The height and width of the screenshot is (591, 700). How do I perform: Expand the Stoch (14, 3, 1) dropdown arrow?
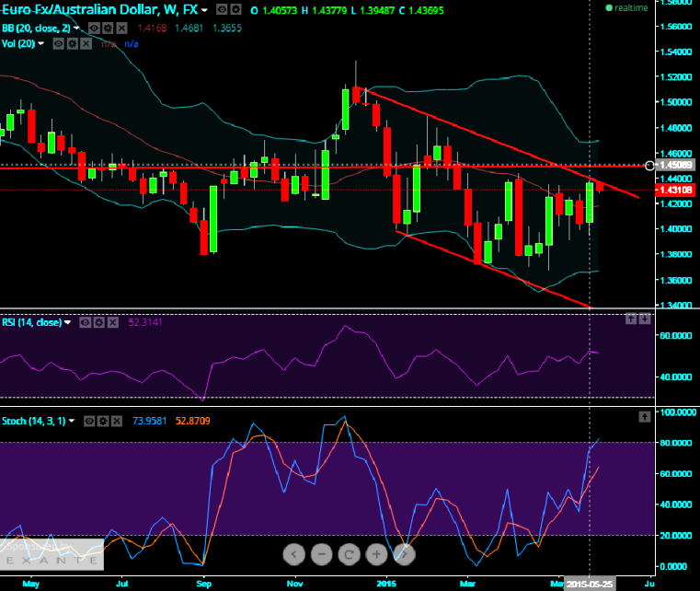pyautogui.click(x=72, y=422)
